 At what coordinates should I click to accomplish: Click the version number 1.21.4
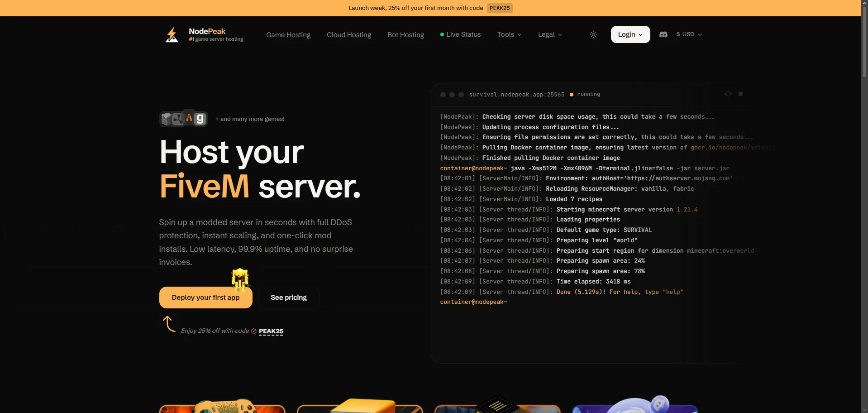click(x=687, y=210)
